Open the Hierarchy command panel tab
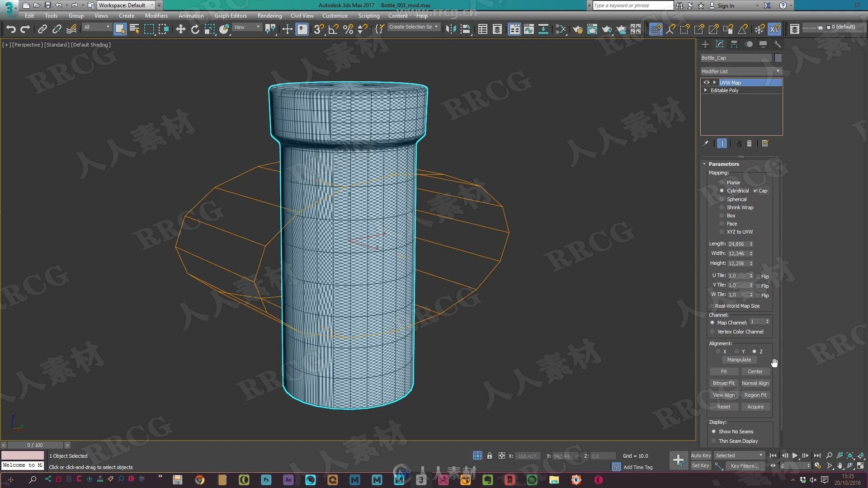 click(734, 44)
